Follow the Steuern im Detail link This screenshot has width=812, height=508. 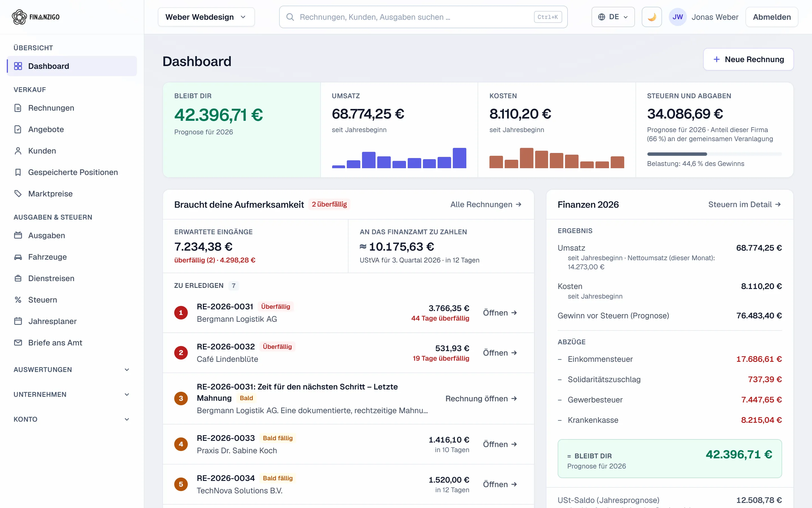tap(745, 205)
